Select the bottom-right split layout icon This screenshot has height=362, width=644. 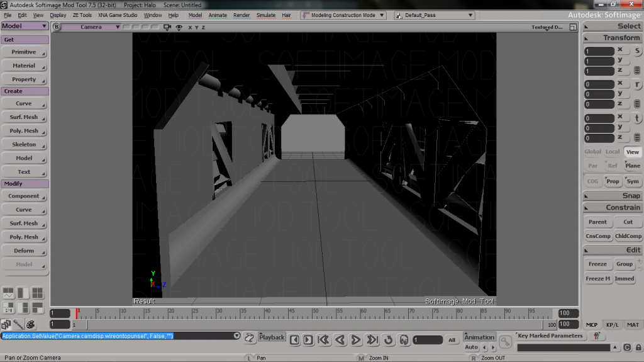(37, 308)
